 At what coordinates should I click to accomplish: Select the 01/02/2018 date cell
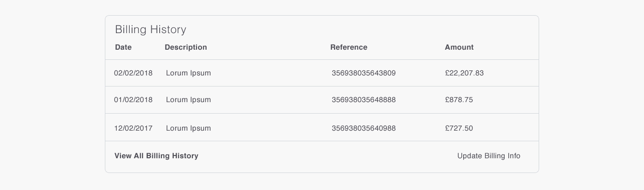(x=133, y=100)
